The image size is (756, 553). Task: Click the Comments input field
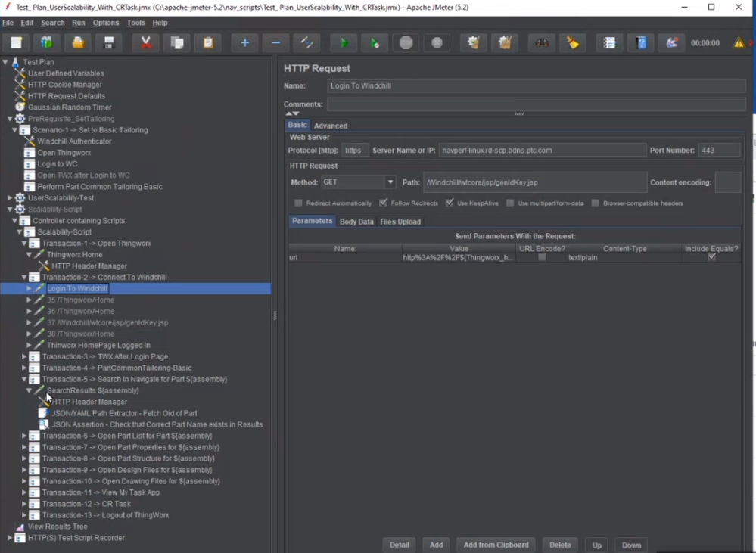[x=536, y=104]
